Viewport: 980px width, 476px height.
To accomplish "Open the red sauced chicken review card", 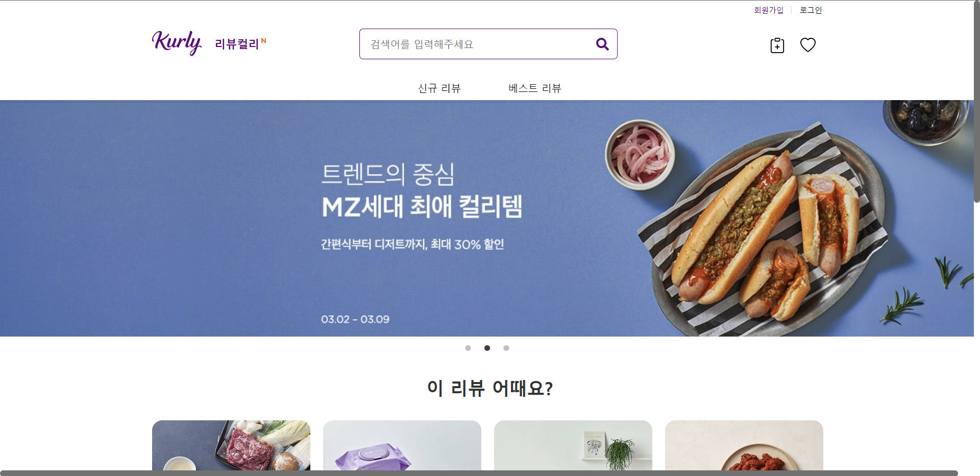I will tap(744, 445).
